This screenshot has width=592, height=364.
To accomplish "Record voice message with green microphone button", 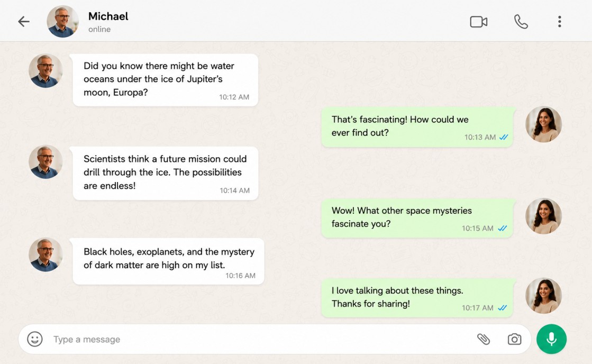I will click(x=551, y=339).
